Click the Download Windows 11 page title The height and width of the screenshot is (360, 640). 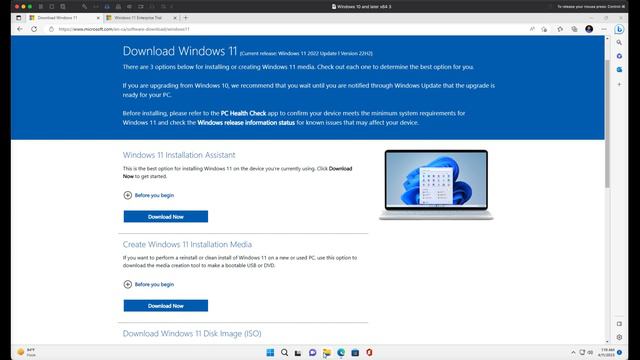pos(180,51)
